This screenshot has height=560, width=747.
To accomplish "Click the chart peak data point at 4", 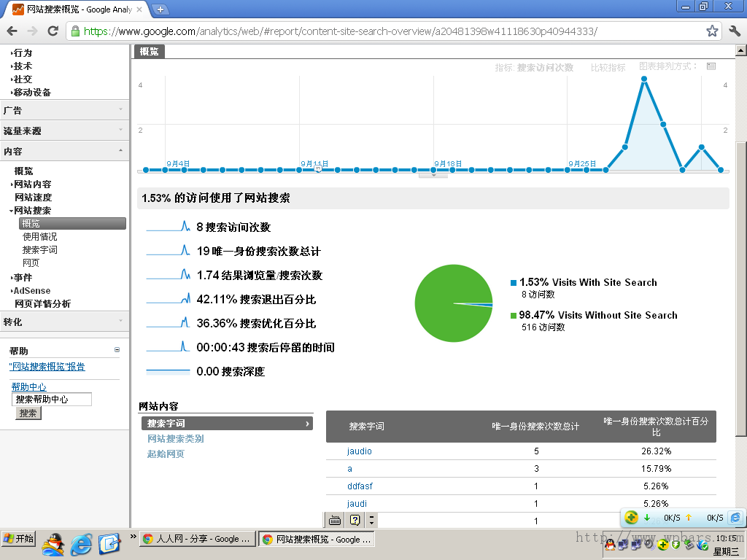I will 644,79.
